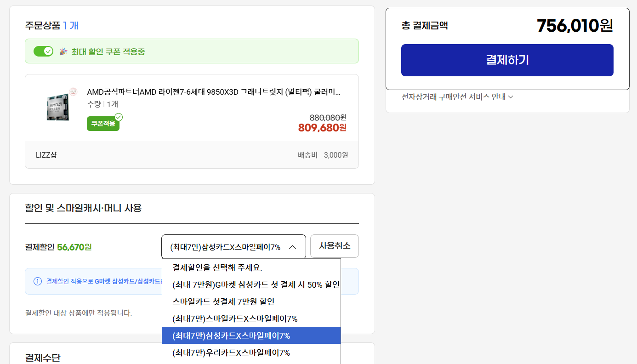This screenshot has width=637, height=364.
Task: Click the LIZZ샵 seller name
Action: [x=46, y=155]
